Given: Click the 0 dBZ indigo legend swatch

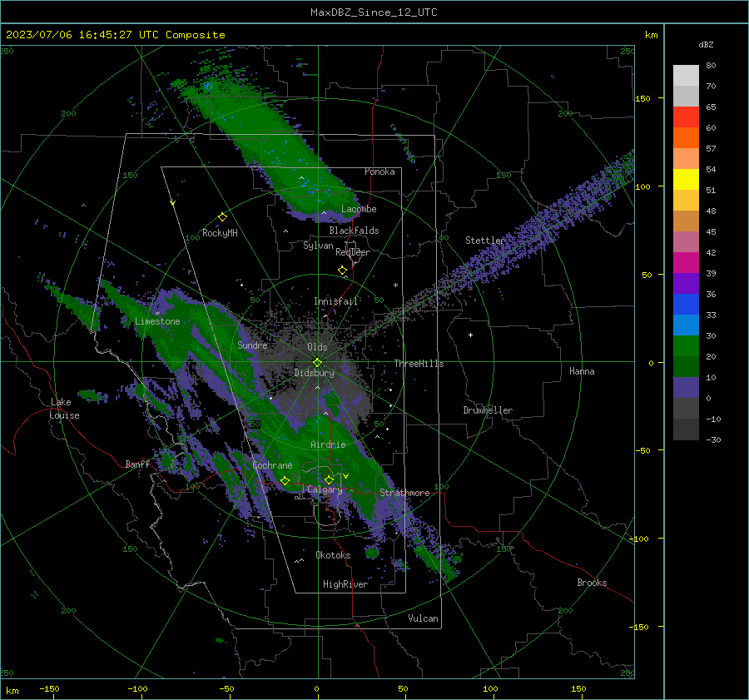Looking at the screenshot, I should tap(686, 388).
